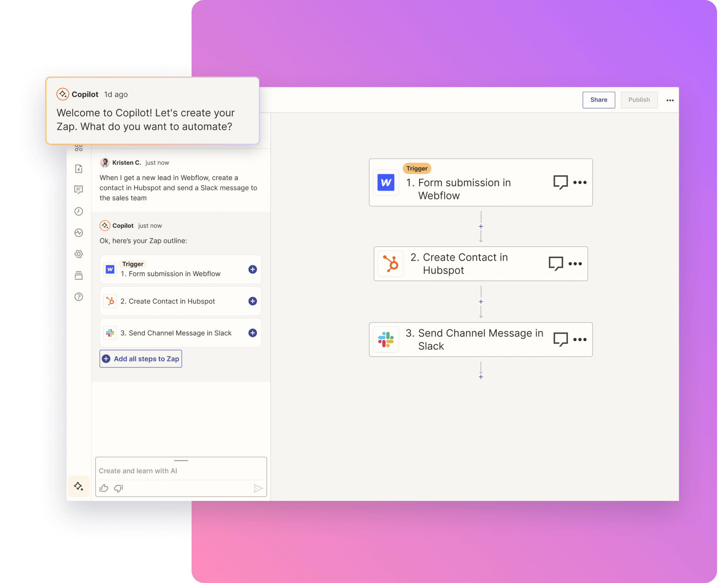Click the Slack app icon on the canvas
Screen dimensions: 728x583
coord(386,339)
